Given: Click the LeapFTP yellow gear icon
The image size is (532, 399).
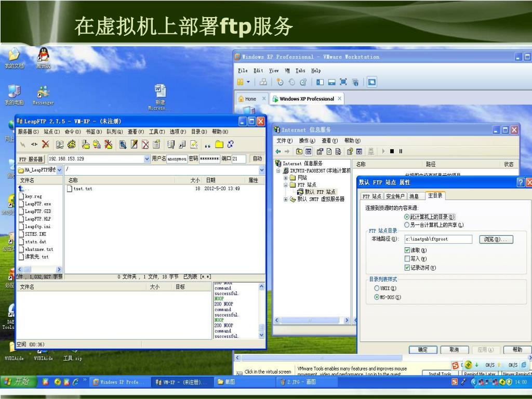Looking at the screenshot, I should [x=71, y=144].
